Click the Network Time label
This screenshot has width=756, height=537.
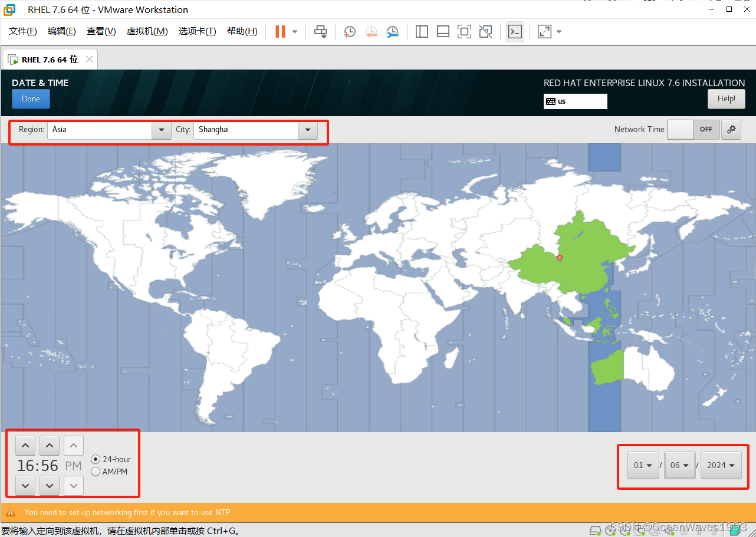pyautogui.click(x=639, y=130)
